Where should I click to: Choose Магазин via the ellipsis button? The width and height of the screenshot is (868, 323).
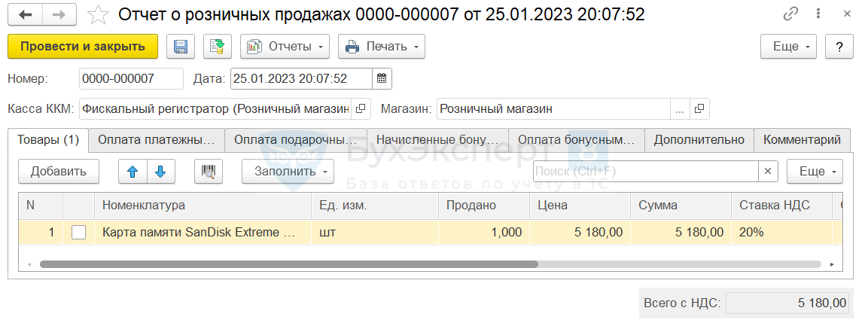(681, 109)
